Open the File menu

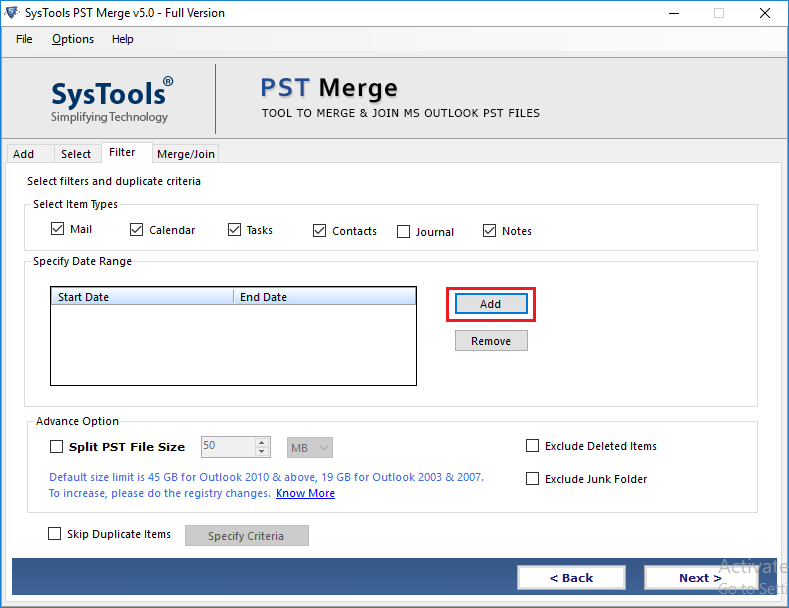(24, 39)
